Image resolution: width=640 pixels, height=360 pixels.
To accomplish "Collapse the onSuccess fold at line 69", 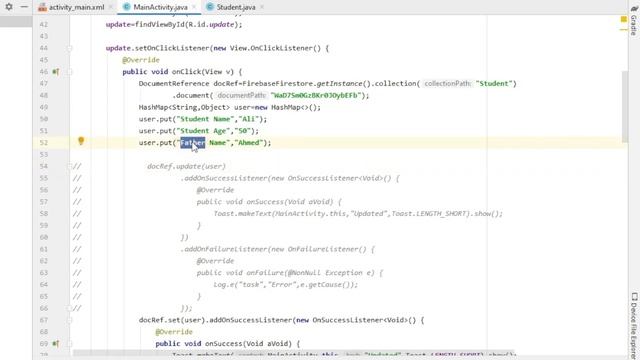I will pyautogui.click(x=69, y=344).
